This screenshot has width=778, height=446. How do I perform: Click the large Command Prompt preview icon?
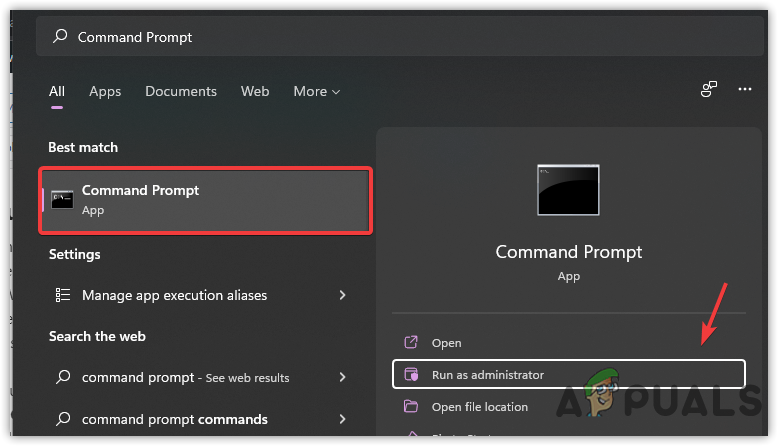click(x=568, y=189)
